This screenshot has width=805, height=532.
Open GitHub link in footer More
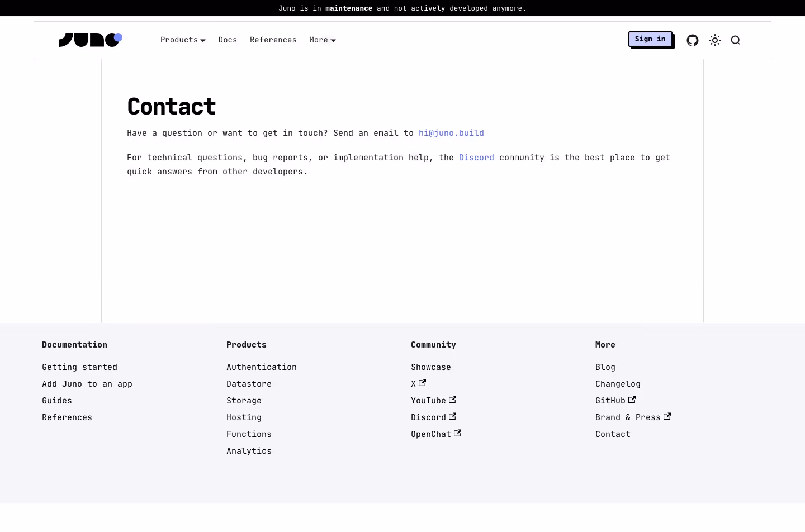coord(615,401)
